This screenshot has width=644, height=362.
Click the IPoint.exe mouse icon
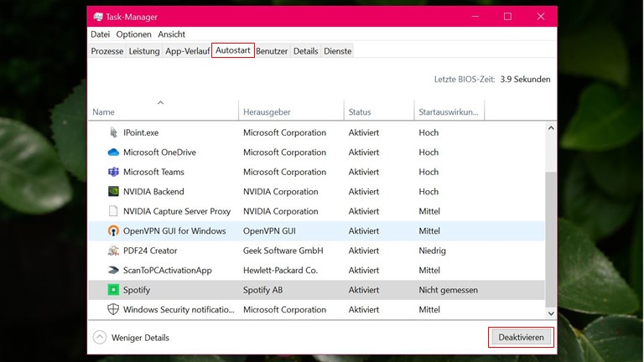click(x=114, y=132)
